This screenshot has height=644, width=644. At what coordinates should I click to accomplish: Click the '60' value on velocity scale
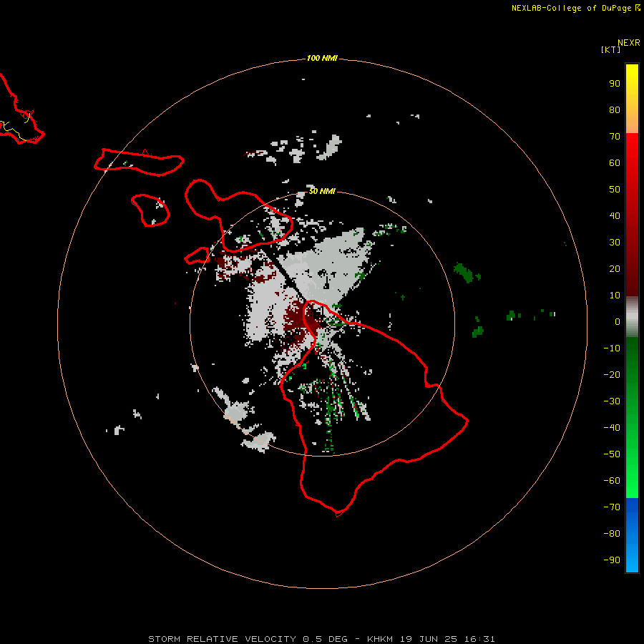[615, 163]
